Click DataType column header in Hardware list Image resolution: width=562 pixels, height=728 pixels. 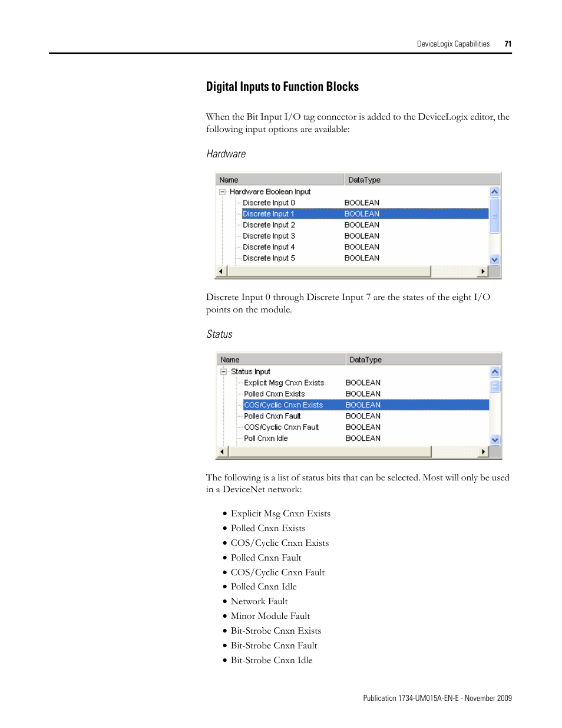click(422, 180)
